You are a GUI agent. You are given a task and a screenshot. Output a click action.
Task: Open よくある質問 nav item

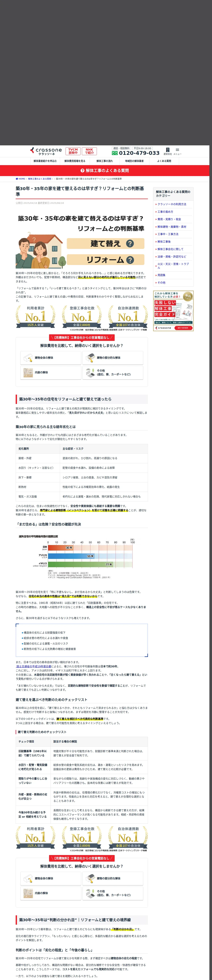(164, 161)
